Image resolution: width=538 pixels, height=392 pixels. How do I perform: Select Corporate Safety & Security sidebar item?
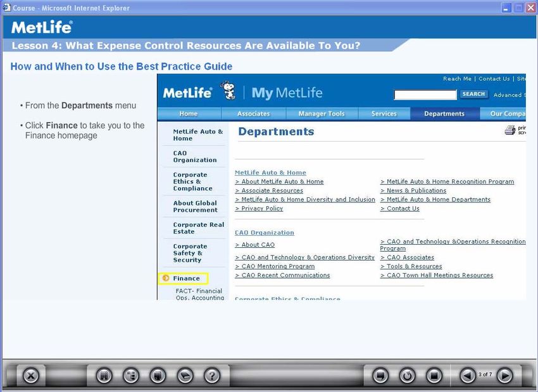pyautogui.click(x=190, y=254)
